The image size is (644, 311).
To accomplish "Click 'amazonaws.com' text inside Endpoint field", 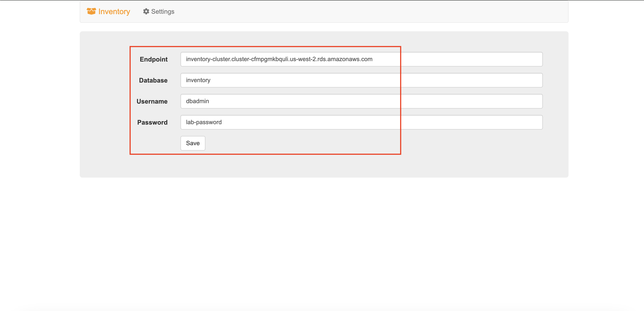I will [350, 59].
